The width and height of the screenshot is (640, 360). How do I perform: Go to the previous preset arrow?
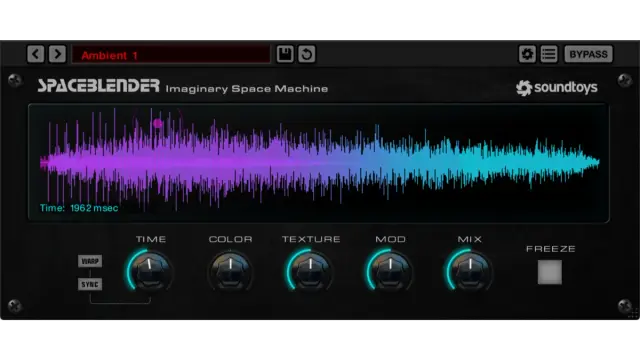click(x=36, y=54)
